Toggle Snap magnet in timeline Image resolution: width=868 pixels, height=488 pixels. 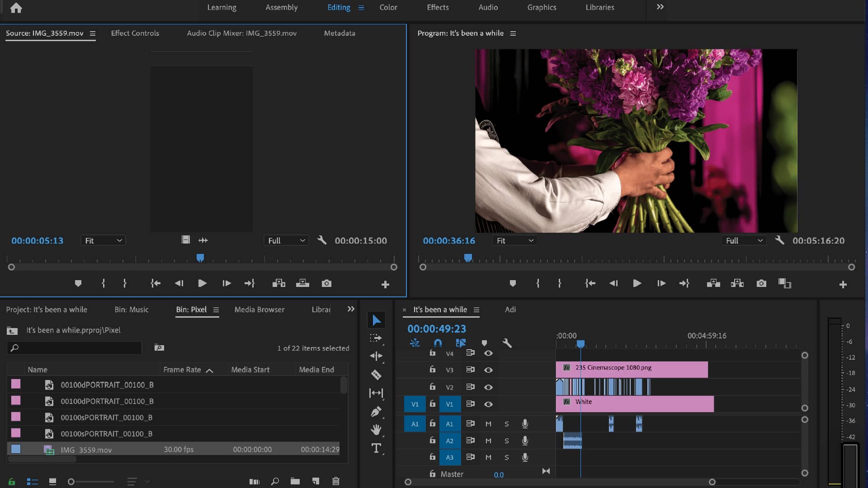[438, 343]
